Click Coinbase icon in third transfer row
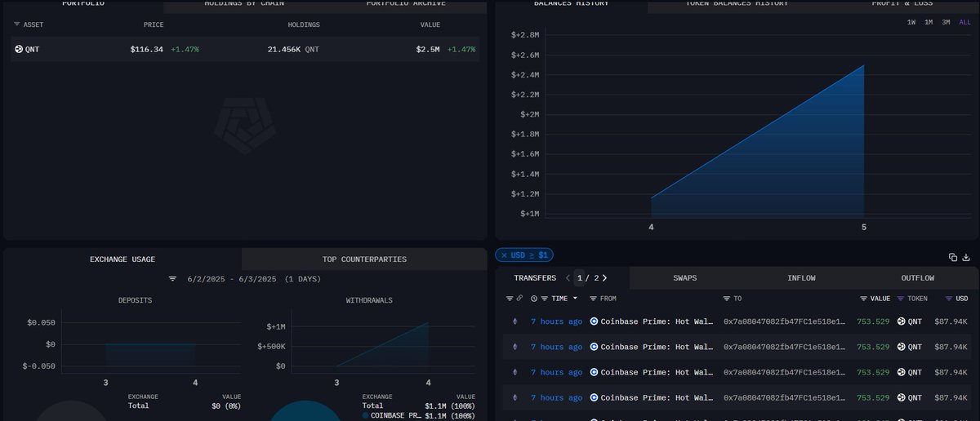Screen dimensions: 980x421 point(595,372)
